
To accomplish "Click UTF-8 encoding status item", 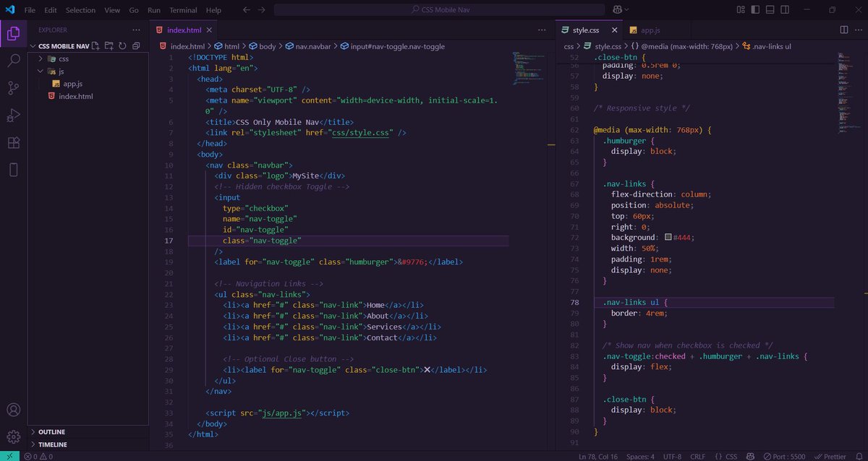I will coord(672,456).
